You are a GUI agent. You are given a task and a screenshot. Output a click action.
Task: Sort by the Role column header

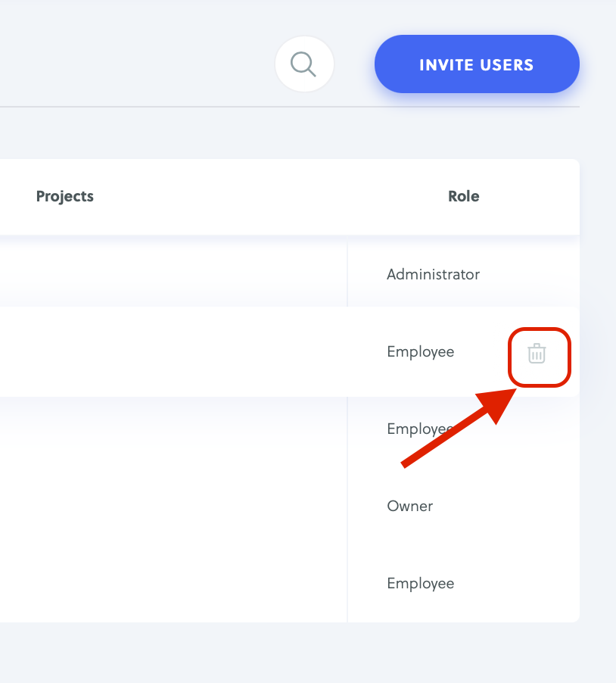pyautogui.click(x=464, y=196)
